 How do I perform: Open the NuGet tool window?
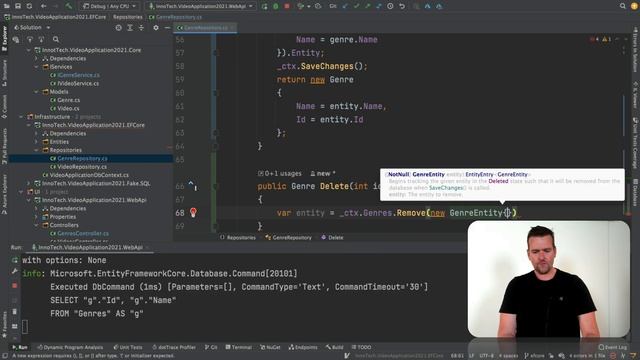270,347
